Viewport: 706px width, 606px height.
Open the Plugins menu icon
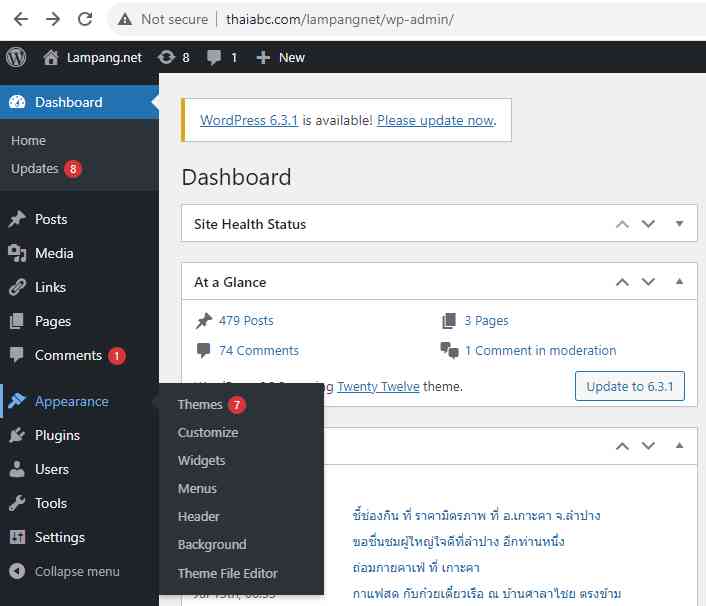(x=17, y=435)
